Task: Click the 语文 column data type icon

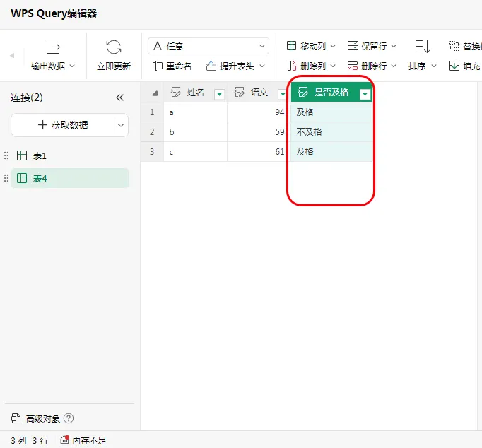Action: 240,92
